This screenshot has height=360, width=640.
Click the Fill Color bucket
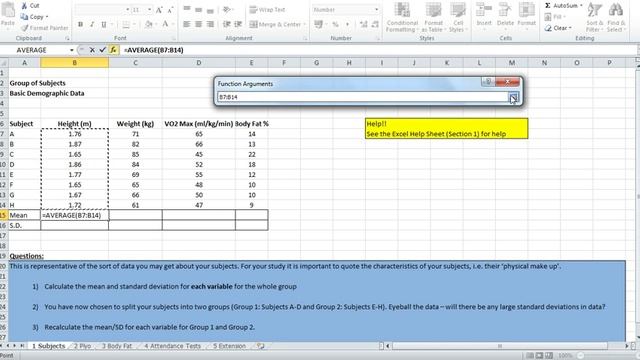(x=149, y=24)
